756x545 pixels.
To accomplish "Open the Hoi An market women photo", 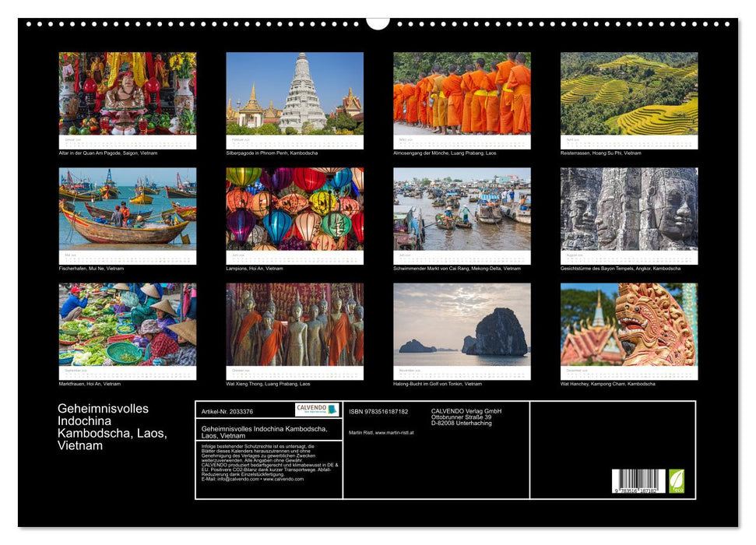I will point(128,324).
